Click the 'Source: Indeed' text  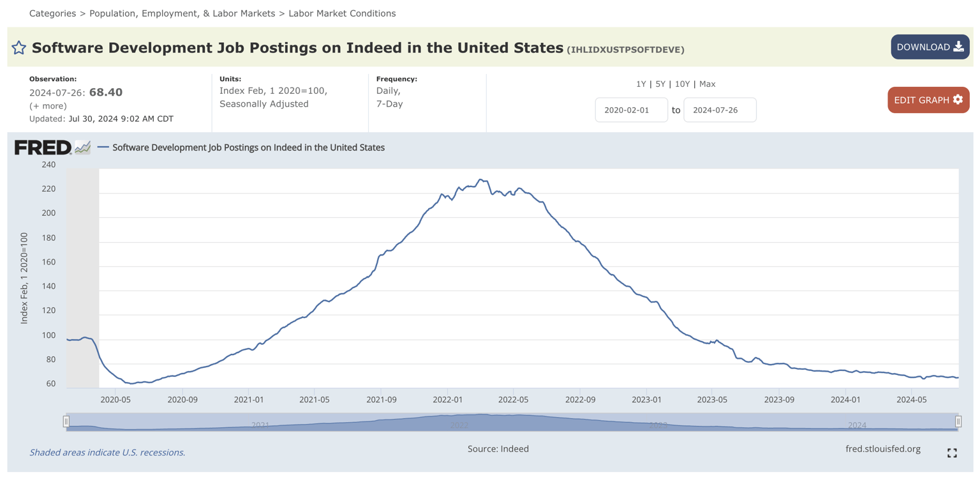point(498,449)
